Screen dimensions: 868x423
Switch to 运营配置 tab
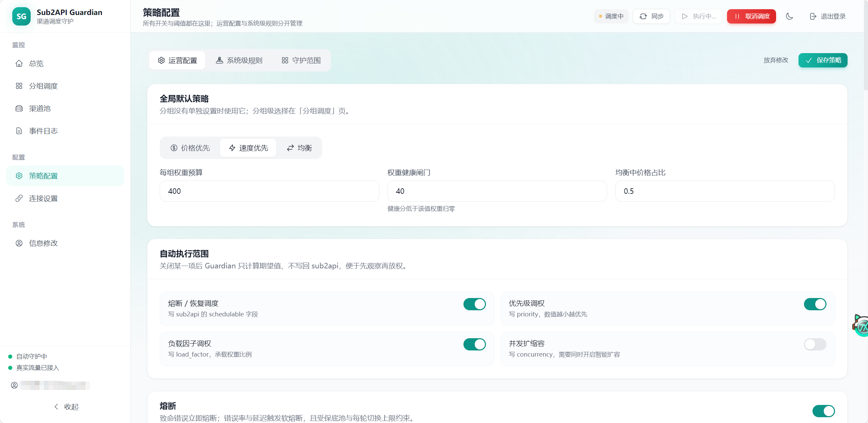[177, 60]
